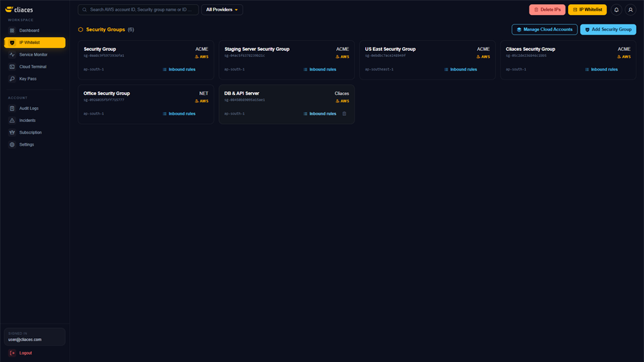Click the Subscription crown icon
The height and width of the screenshot is (362, 644).
(12, 132)
